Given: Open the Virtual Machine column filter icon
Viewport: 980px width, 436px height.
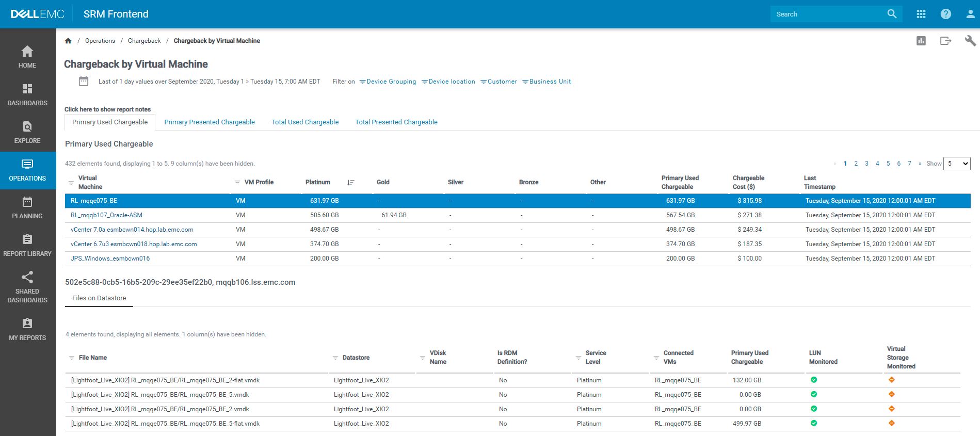Looking at the screenshot, I should click(x=71, y=183).
